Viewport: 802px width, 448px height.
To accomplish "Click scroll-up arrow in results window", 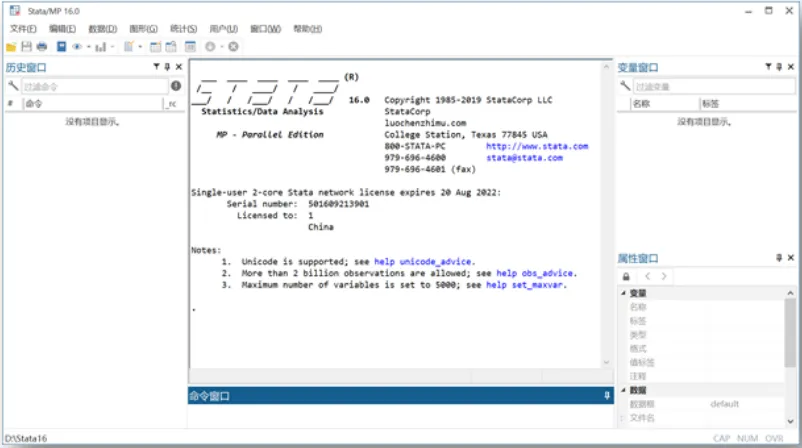I will (x=606, y=66).
